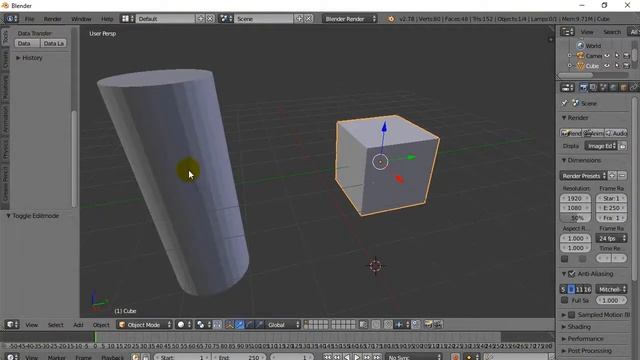Select the scale manipulator icon
640x360 pixels.
[x=259, y=324]
